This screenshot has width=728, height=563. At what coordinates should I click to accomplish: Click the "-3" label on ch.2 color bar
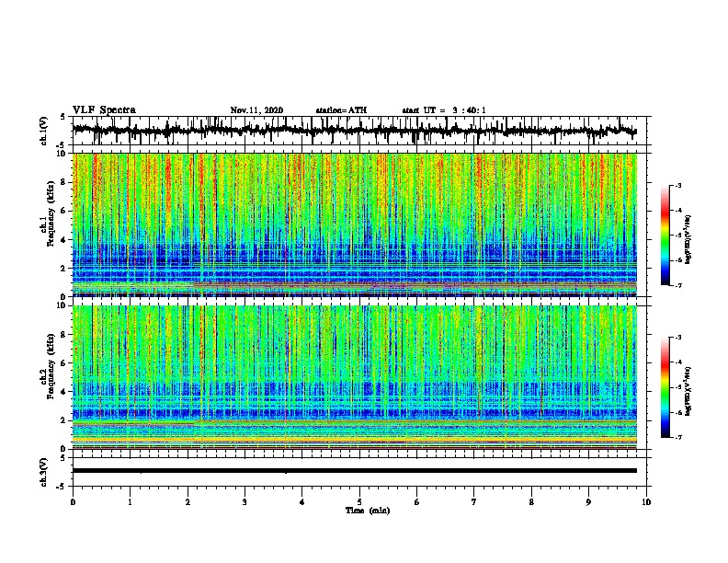[x=678, y=338]
